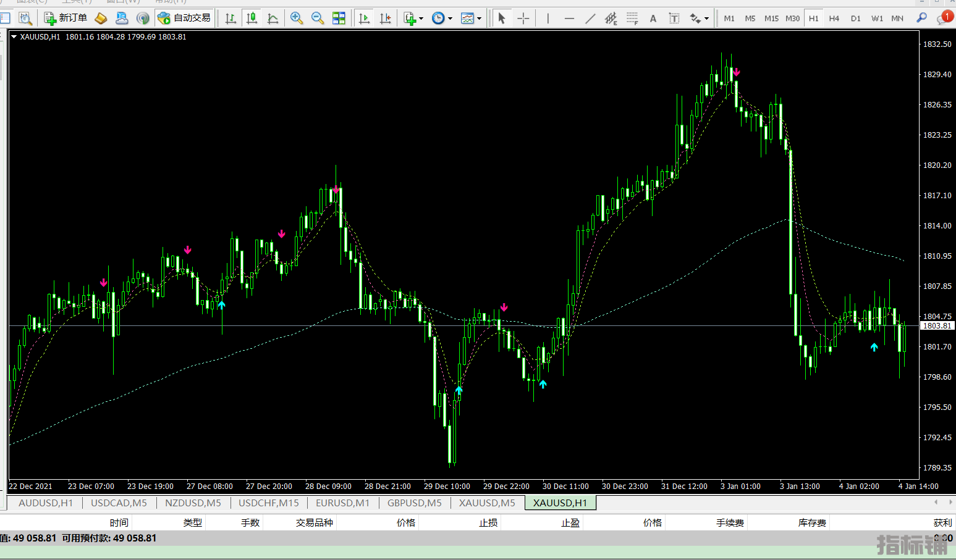Click the 库存费 column header
This screenshot has height=560, width=956.
pyautogui.click(x=812, y=523)
